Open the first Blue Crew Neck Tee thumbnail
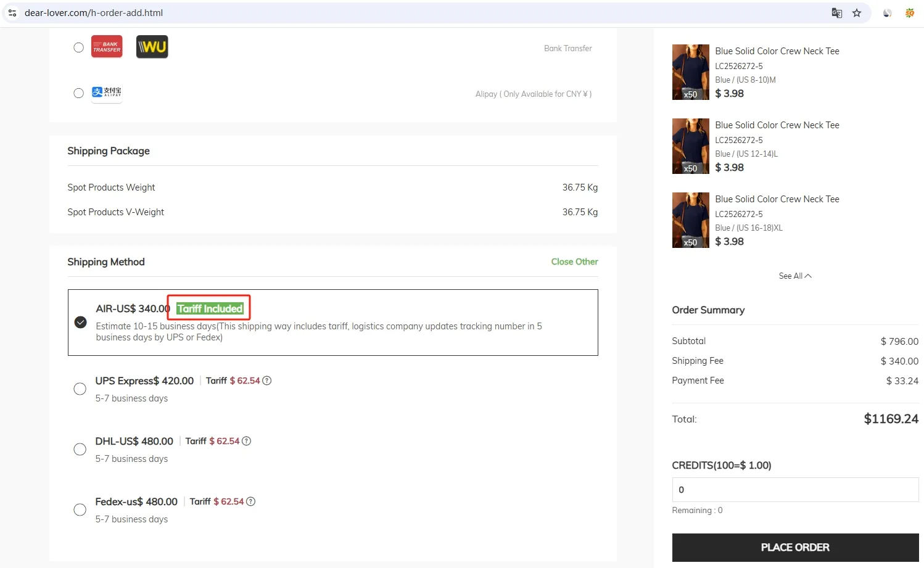The image size is (924, 568). tap(690, 72)
